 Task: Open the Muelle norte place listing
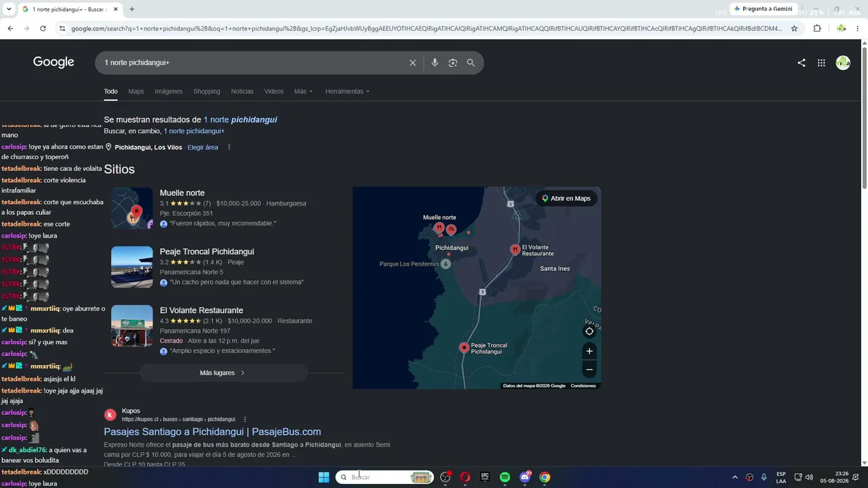(182, 193)
